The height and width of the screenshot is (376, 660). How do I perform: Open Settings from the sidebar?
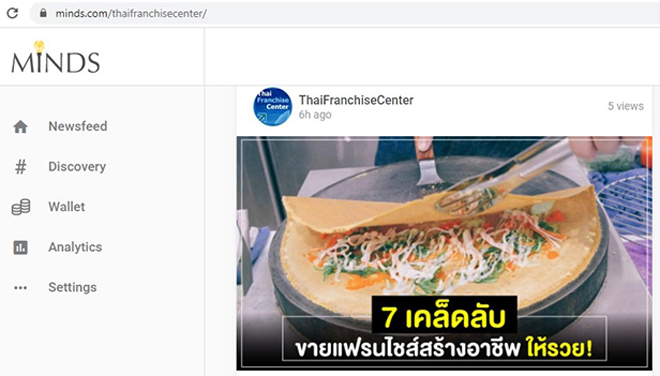[72, 287]
